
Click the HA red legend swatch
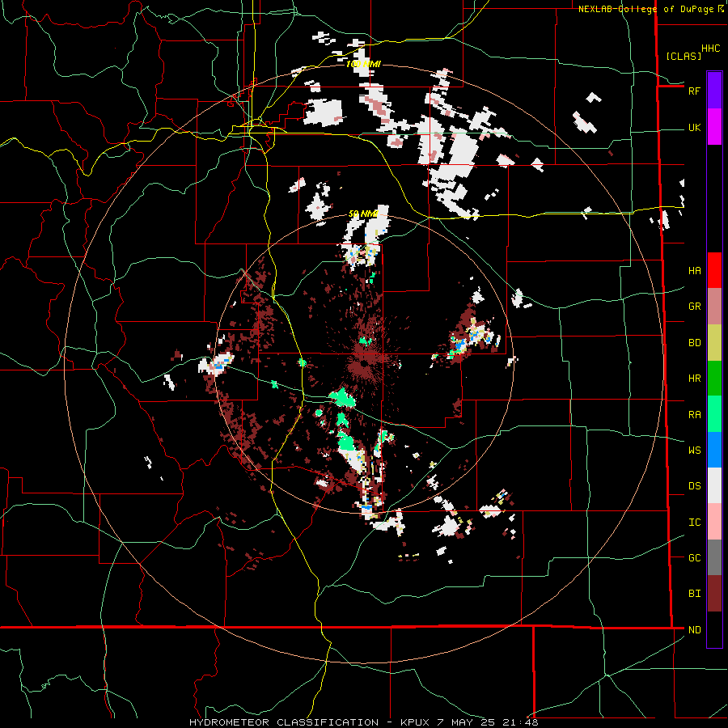[714, 270]
